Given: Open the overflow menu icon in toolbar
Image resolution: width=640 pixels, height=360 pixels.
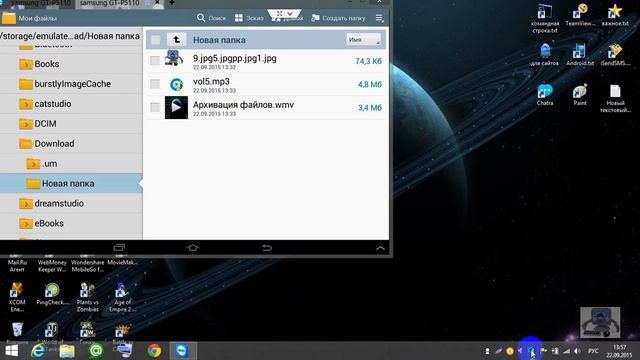Looking at the screenshot, I should click(x=379, y=18).
